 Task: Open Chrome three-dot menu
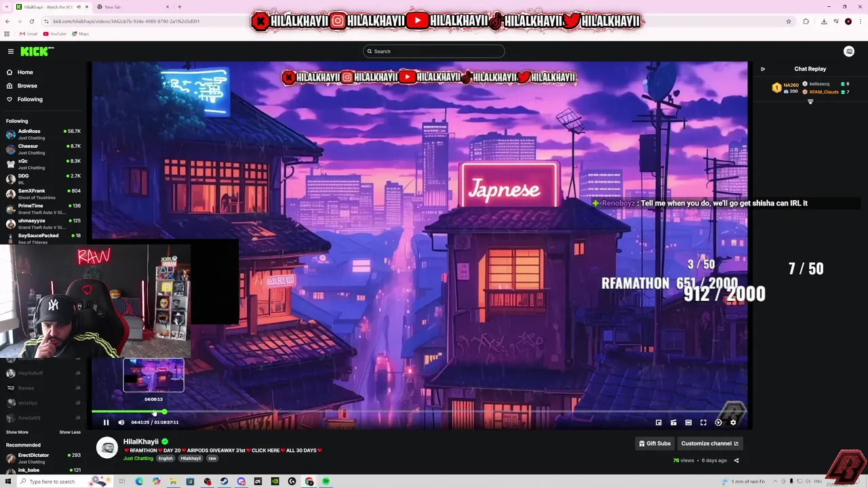[x=861, y=21]
